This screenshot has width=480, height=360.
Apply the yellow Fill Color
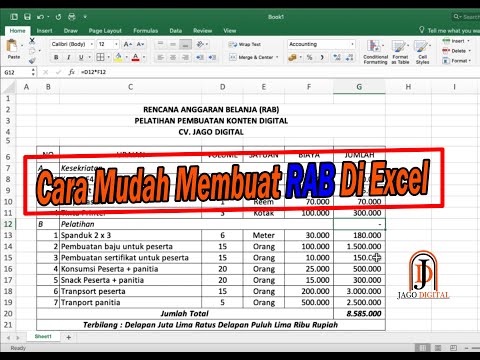(118, 57)
